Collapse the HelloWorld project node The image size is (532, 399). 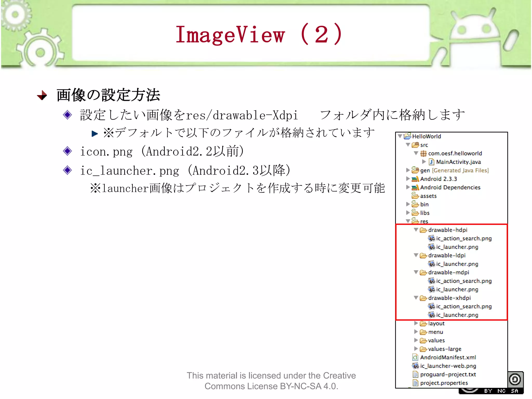tap(400, 136)
